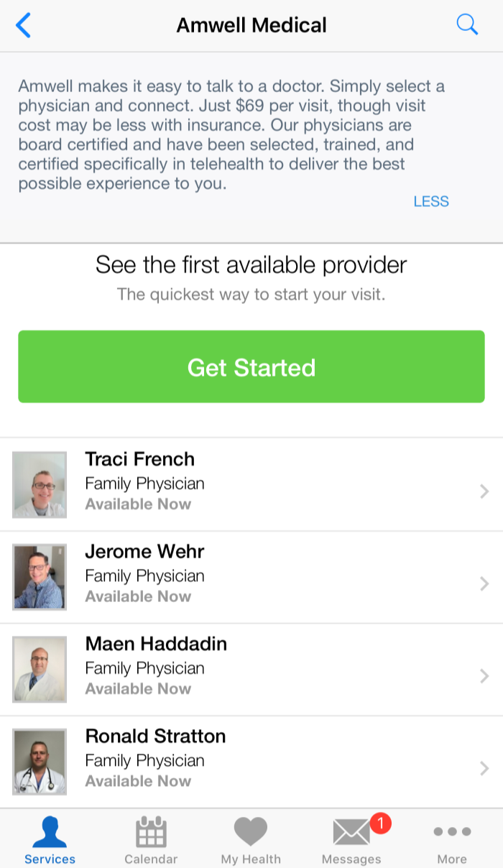Select Jerome Wehr's profile photo
The width and height of the screenshot is (503, 868).
coord(40,577)
